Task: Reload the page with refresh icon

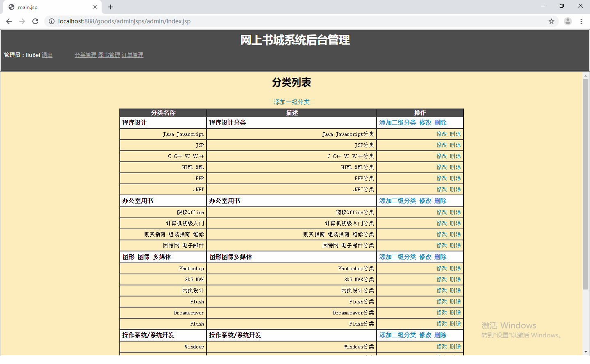Action: (35, 21)
